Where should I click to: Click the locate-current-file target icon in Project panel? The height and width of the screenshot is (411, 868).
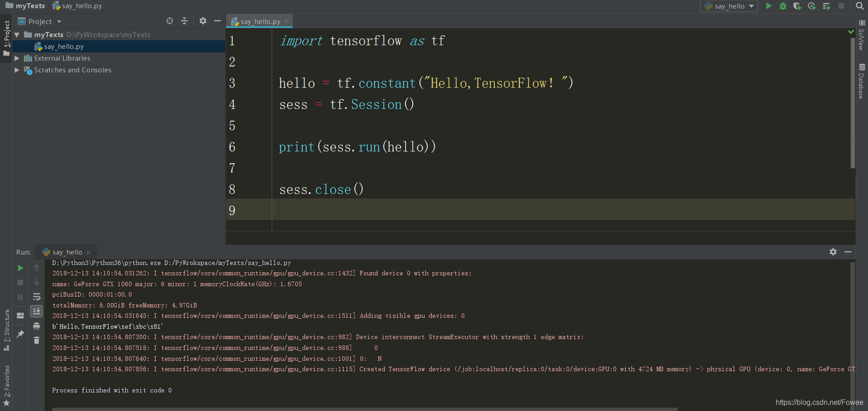coord(170,21)
